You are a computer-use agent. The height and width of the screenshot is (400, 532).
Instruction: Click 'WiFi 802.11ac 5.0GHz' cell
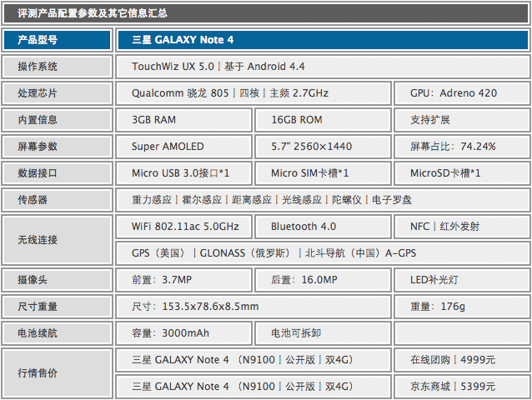pos(183,227)
